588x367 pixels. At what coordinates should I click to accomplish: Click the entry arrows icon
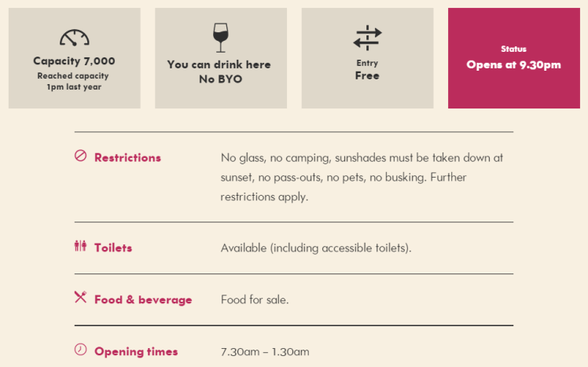pyautogui.click(x=367, y=38)
